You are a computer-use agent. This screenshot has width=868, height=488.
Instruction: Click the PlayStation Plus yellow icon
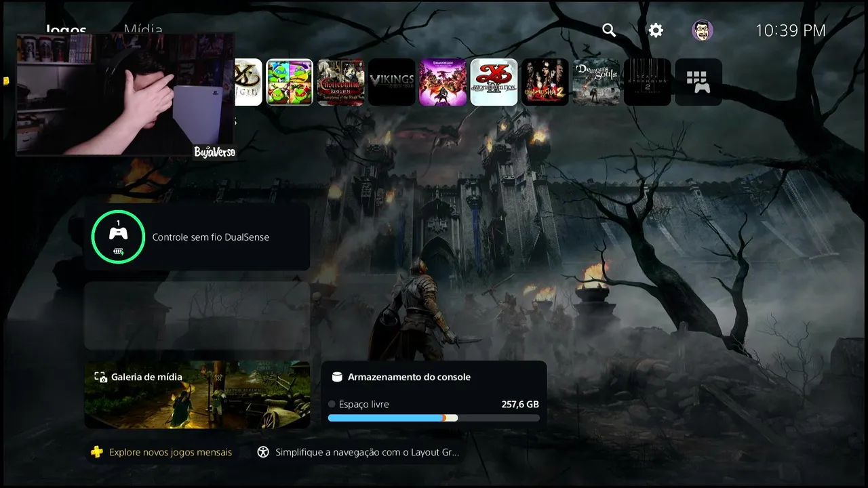pyautogui.click(x=97, y=452)
